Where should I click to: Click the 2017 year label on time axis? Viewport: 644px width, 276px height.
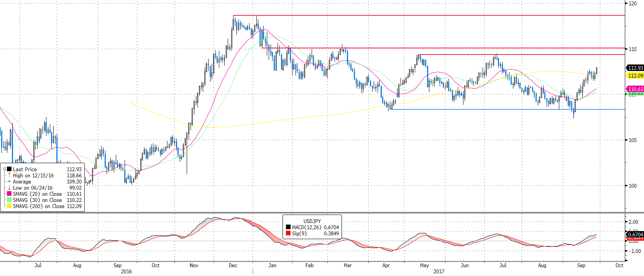(439, 271)
